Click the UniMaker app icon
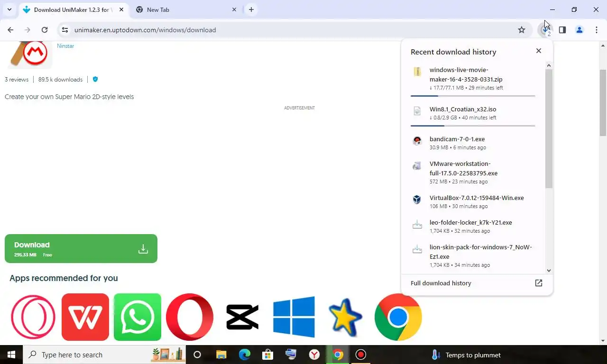The width and height of the screenshot is (607, 364). [x=29, y=54]
